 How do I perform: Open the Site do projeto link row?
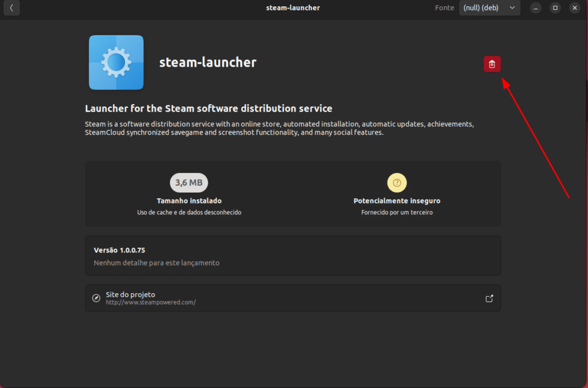click(293, 298)
